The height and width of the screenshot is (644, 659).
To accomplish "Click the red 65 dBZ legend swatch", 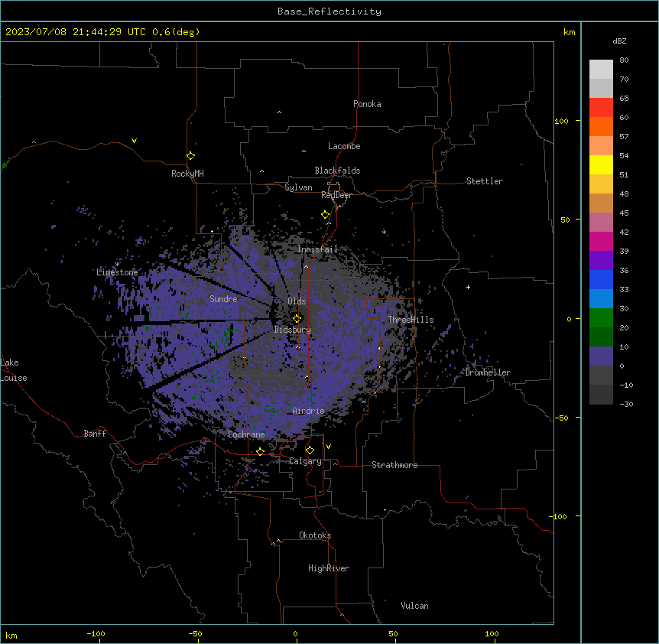I will (601, 108).
